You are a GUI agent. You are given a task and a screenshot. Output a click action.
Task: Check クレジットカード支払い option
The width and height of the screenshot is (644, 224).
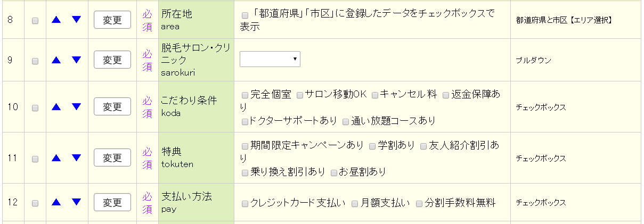point(245,203)
